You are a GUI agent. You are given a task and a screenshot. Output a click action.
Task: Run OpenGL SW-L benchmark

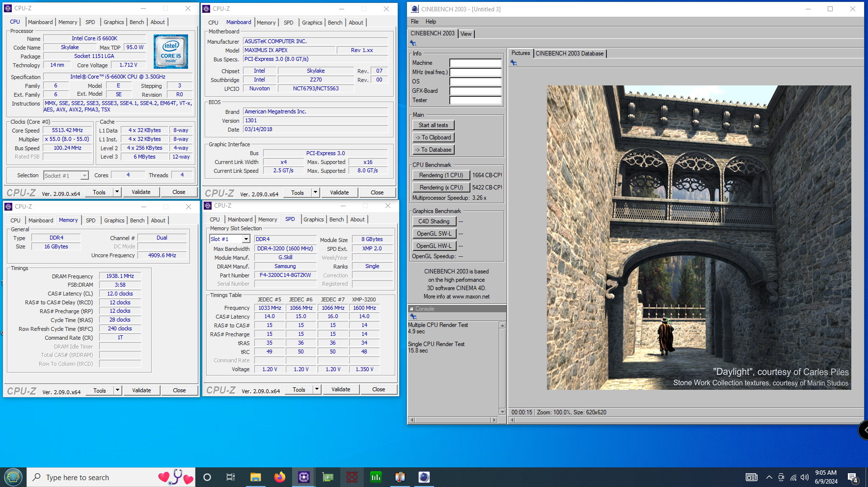coord(434,234)
